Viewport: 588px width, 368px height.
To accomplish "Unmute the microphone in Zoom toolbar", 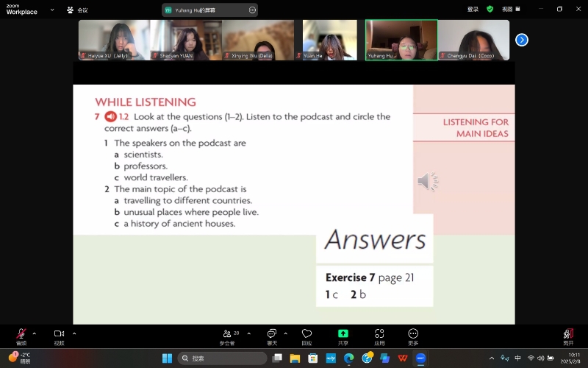I will (21, 334).
